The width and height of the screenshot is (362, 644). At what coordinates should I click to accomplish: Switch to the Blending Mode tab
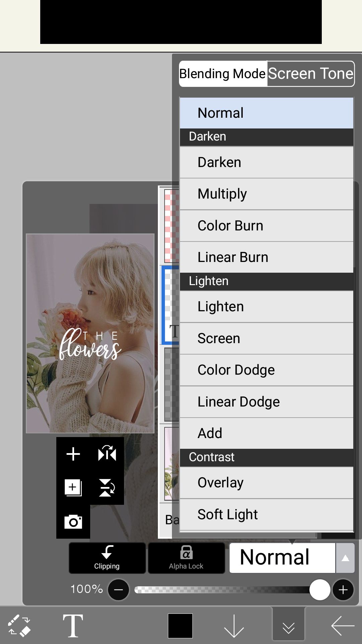click(x=223, y=74)
